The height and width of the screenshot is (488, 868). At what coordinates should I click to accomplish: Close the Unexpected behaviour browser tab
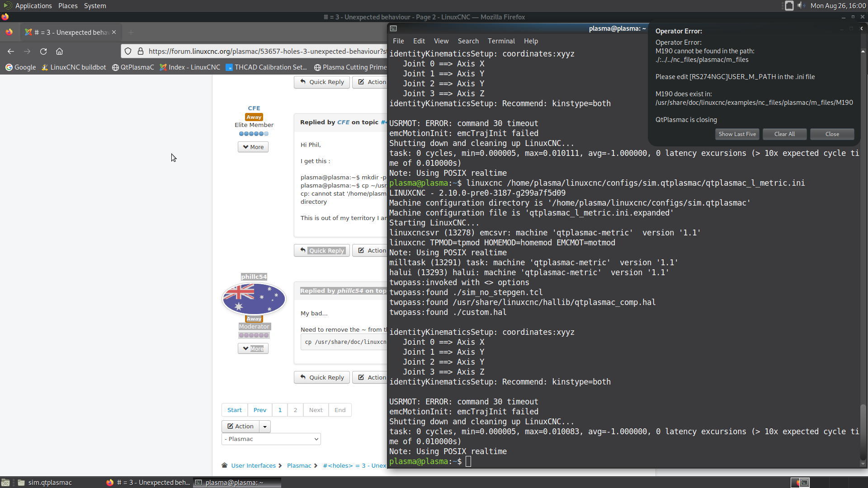coord(114,33)
